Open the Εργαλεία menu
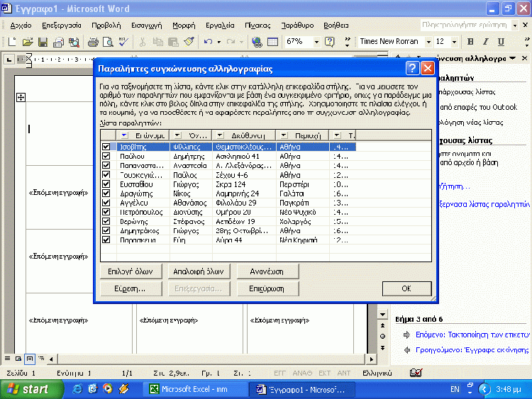 coord(220,26)
